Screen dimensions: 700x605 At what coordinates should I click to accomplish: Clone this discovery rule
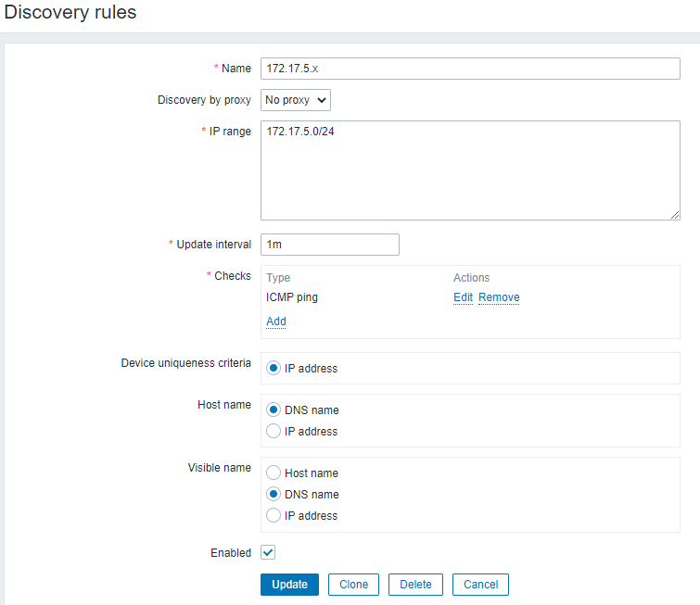(353, 585)
